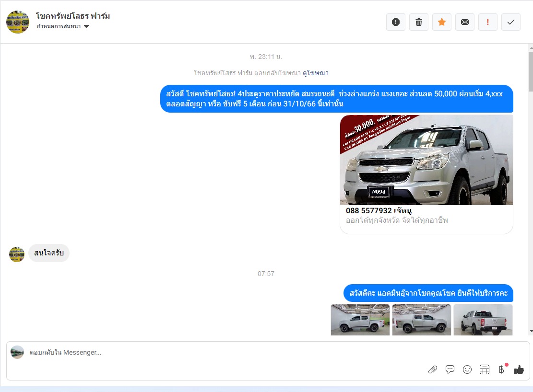Screen dimensions: 533x392
Task: Star this conversation with orange star
Action: (441, 22)
